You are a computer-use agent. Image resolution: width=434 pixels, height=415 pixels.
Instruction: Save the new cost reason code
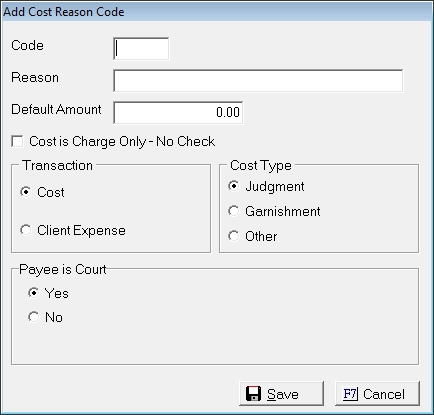[281, 394]
